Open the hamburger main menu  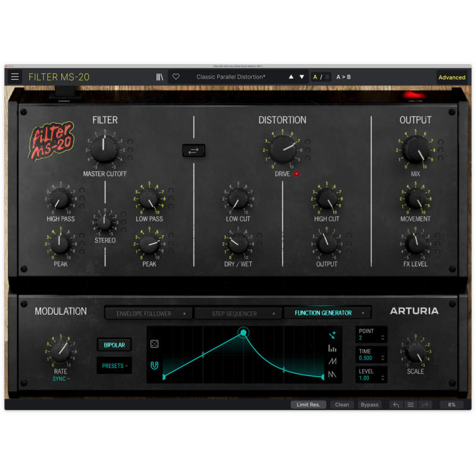(x=15, y=77)
